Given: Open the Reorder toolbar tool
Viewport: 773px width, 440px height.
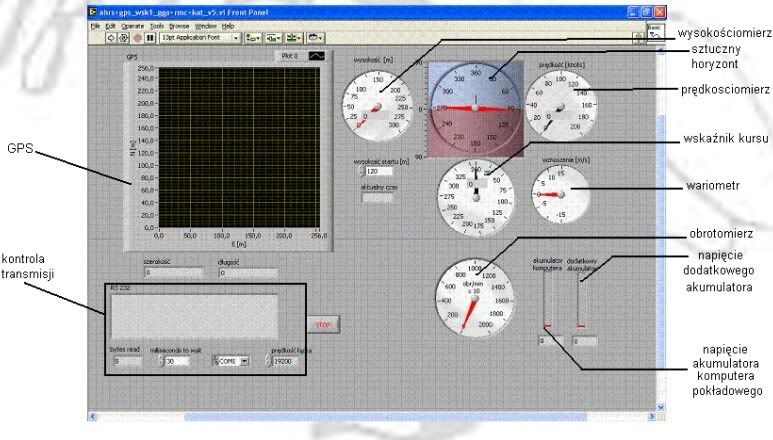Looking at the screenshot, I should tap(316, 37).
